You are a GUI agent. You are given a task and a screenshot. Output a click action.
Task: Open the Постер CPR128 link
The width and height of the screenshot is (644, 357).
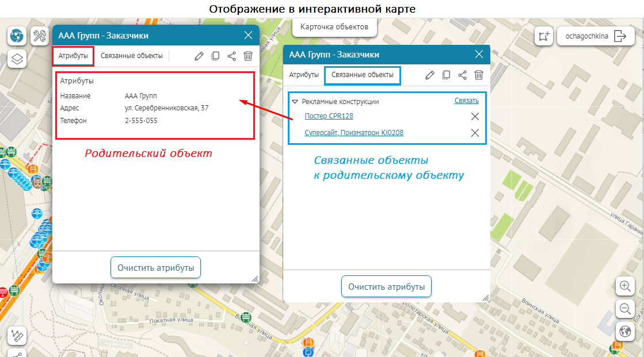coord(329,116)
